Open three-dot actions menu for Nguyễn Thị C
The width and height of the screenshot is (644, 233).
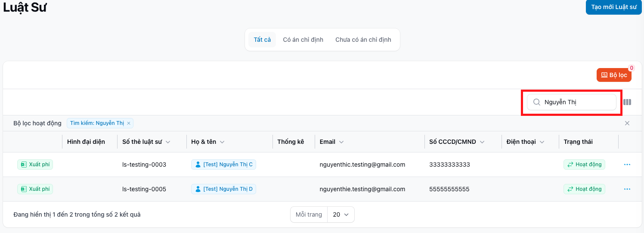pos(627,165)
